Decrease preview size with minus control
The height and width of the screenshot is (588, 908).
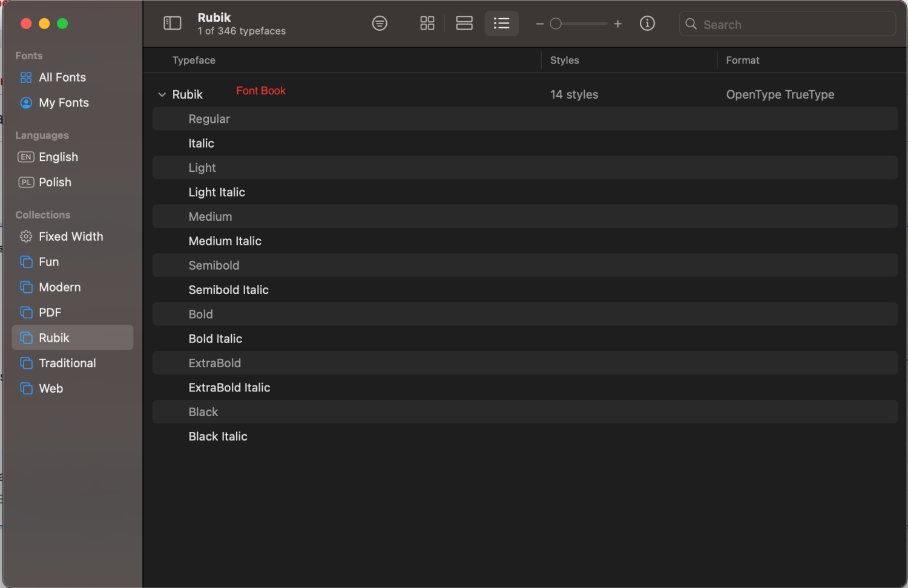coord(540,24)
